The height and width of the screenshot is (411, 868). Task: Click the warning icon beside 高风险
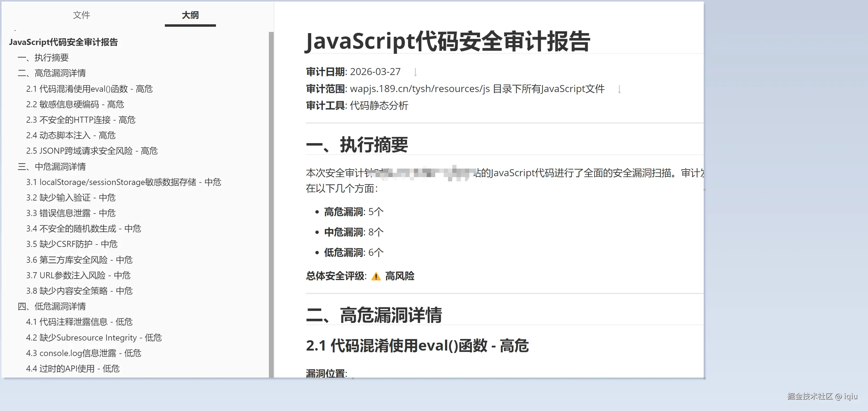point(376,276)
